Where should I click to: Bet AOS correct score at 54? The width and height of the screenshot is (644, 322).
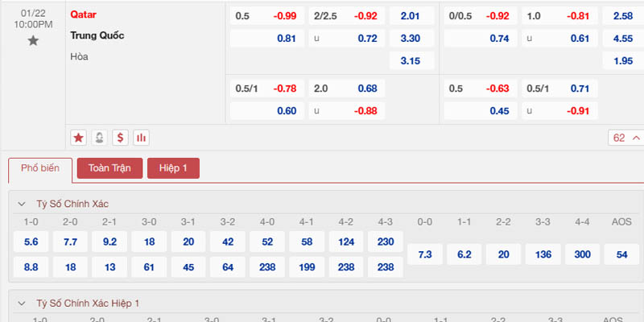(621, 254)
